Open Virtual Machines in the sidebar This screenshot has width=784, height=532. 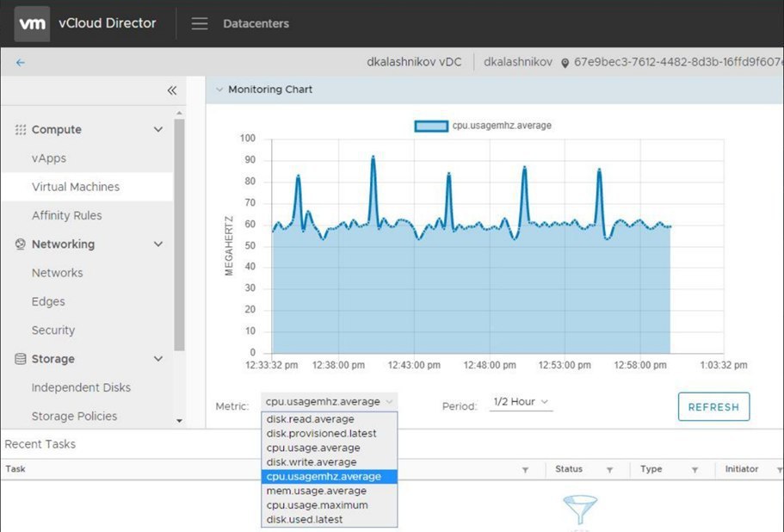(76, 187)
